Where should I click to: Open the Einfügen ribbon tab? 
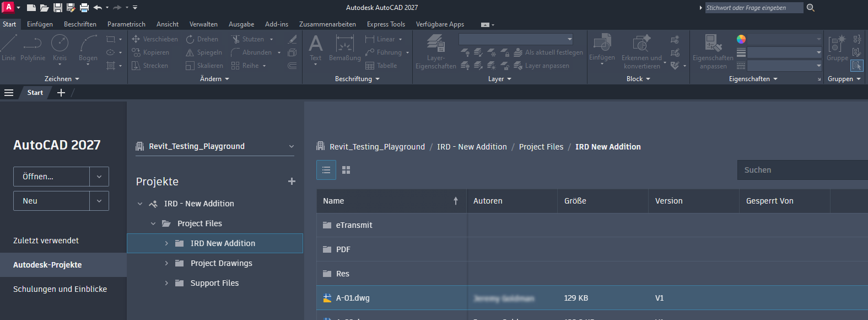pyautogui.click(x=40, y=24)
